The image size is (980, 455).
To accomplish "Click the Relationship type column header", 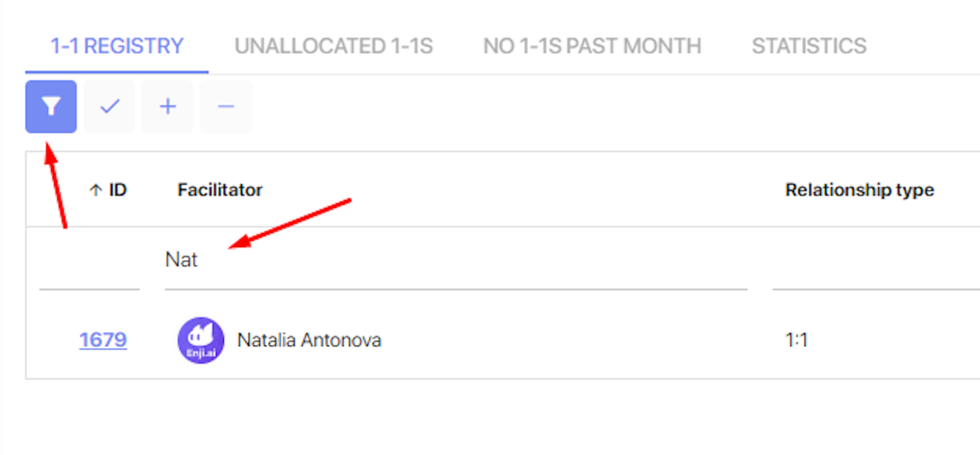I will click(860, 190).
